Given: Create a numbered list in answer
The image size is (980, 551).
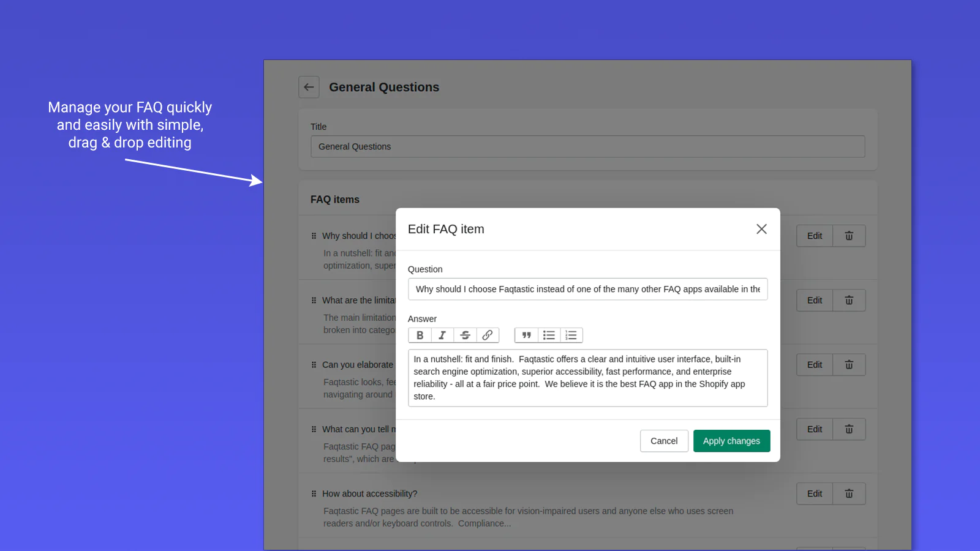Looking at the screenshot, I should click(571, 335).
